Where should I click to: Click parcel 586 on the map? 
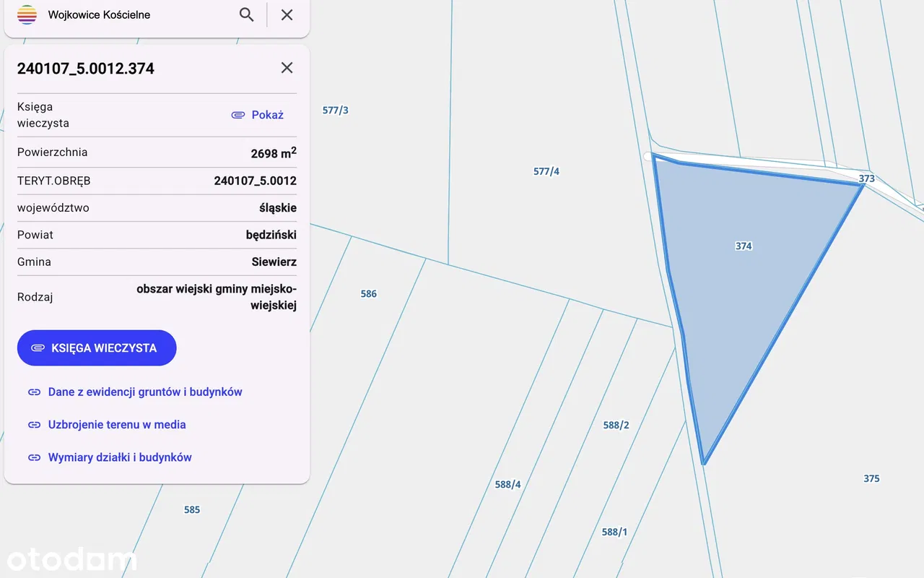368,294
